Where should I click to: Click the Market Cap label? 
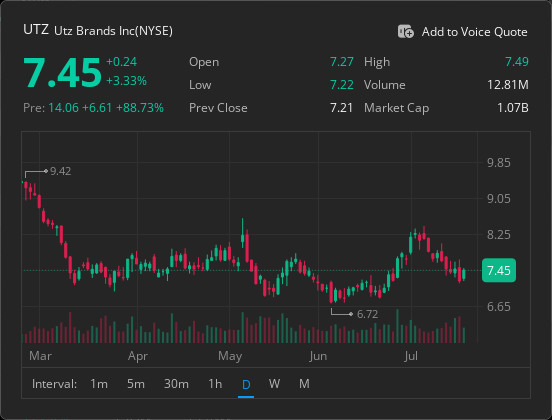(396, 108)
